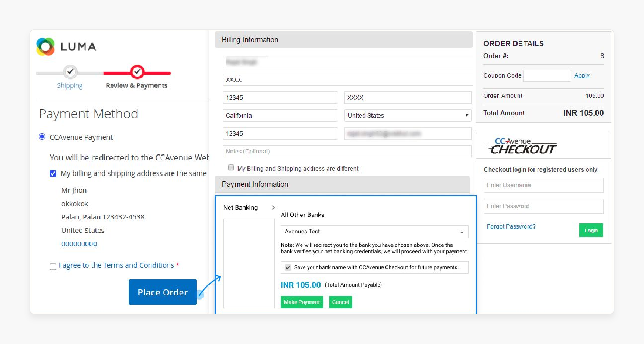Click the green Login button
644x344 pixels.
click(x=591, y=231)
